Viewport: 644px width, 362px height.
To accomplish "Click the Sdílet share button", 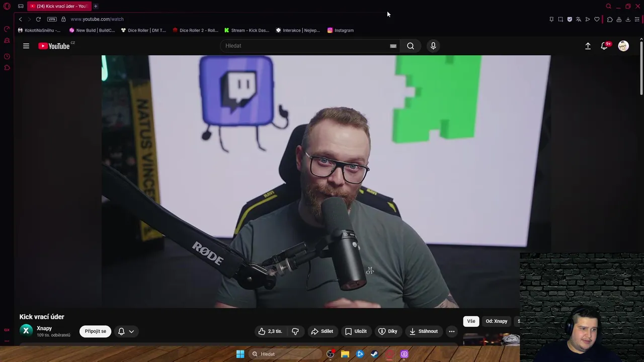I will [x=322, y=331].
